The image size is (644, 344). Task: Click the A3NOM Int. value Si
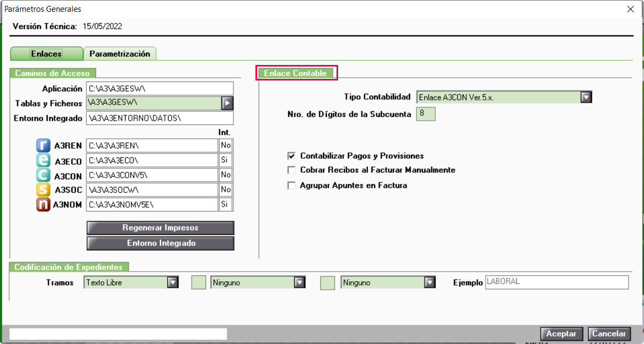[x=226, y=204]
